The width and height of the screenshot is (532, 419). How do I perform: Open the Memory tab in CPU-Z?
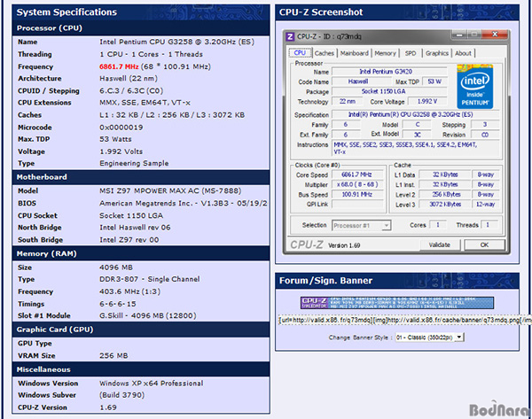pos(385,53)
